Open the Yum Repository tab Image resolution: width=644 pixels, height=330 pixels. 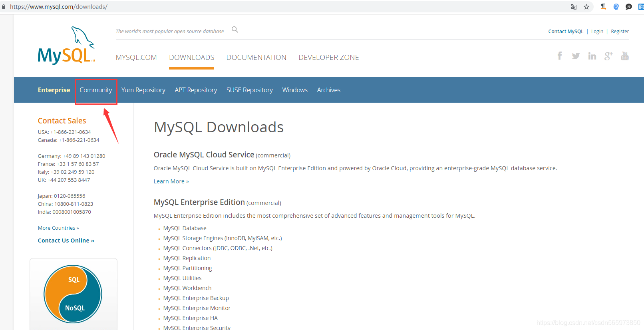point(143,90)
